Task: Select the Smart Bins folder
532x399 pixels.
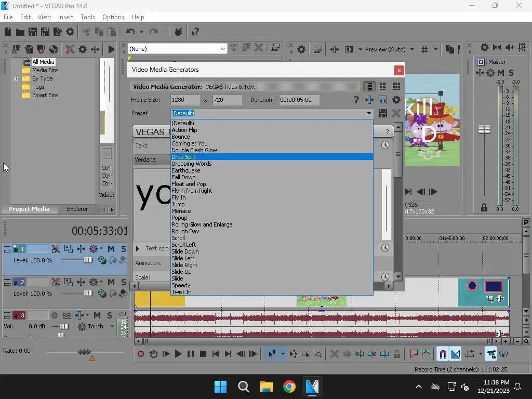Action: click(45, 96)
